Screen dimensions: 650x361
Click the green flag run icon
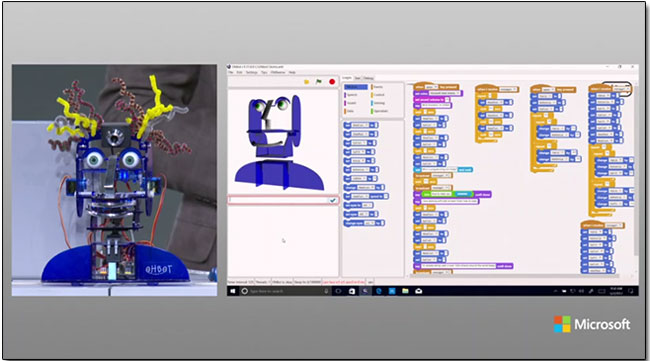(x=318, y=82)
